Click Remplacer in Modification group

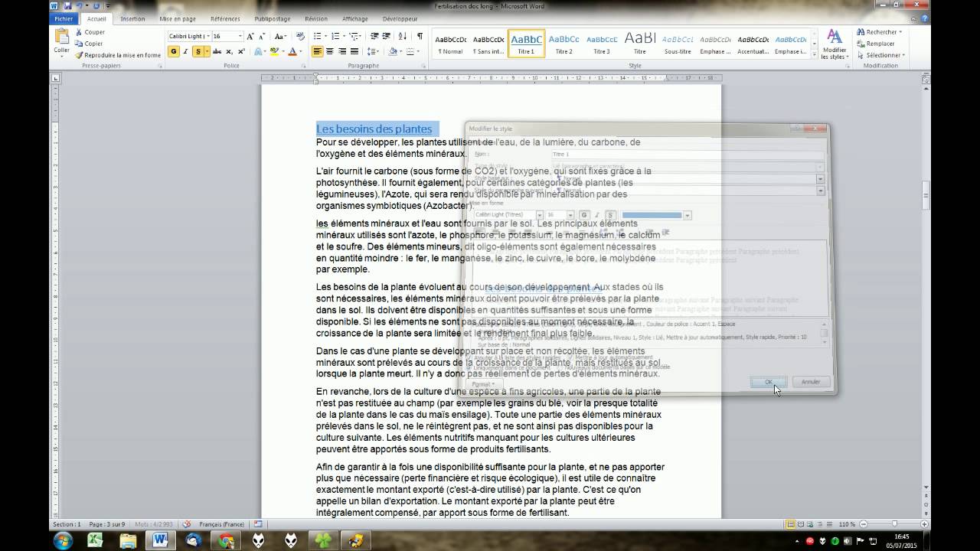pyautogui.click(x=877, y=44)
